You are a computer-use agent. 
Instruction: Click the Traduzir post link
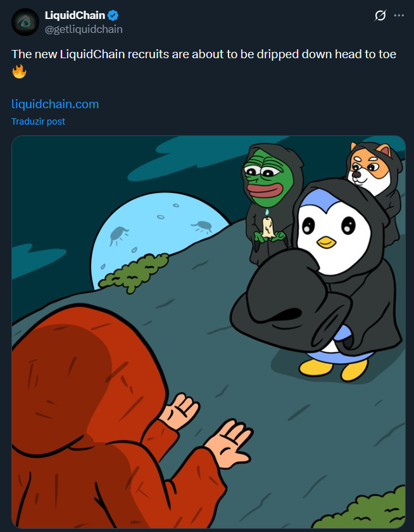click(38, 121)
